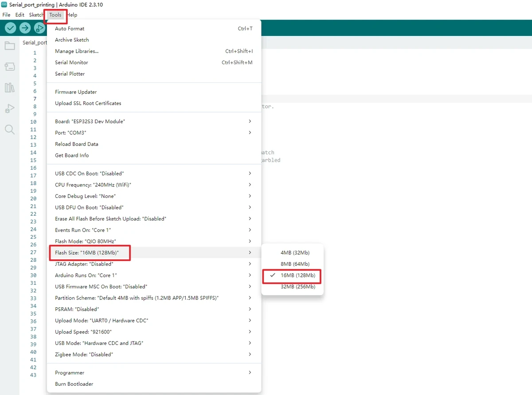This screenshot has width=532, height=395.
Task: Switch to the Serial_port editor tab
Action: coord(35,43)
